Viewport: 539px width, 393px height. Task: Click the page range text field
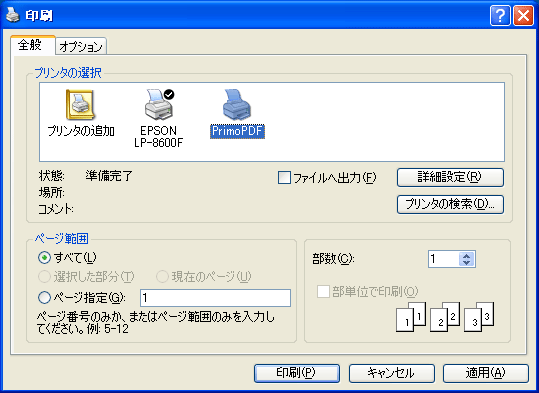coord(216,298)
